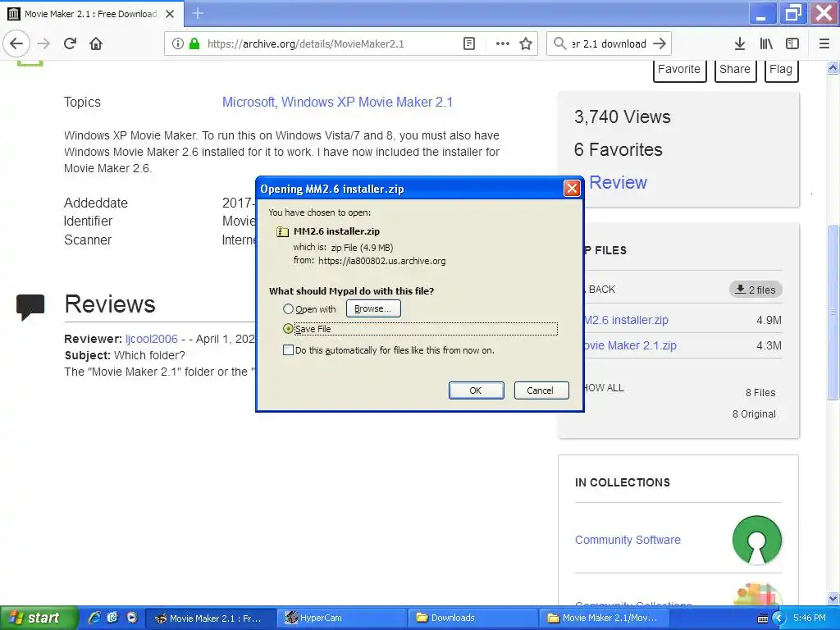The height and width of the screenshot is (630, 840).
Task: Click the Share button
Action: [735, 70]
